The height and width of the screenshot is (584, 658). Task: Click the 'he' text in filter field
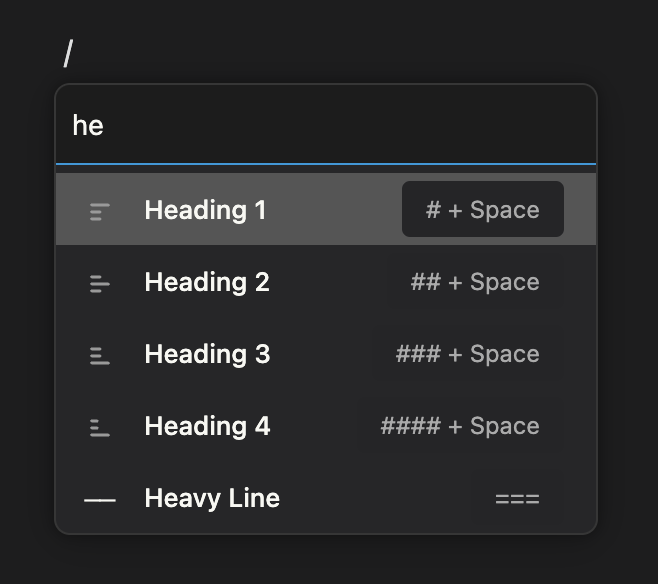(88, 126)
